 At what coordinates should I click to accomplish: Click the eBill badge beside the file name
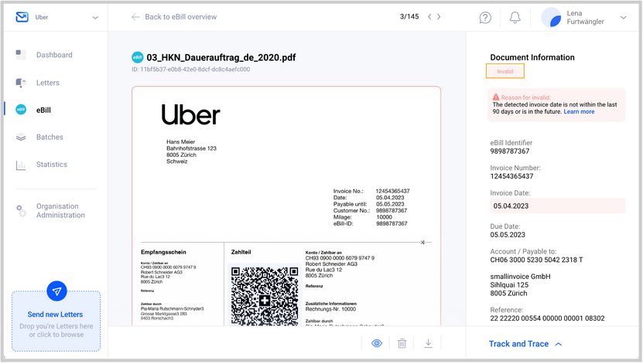point(138,57)
